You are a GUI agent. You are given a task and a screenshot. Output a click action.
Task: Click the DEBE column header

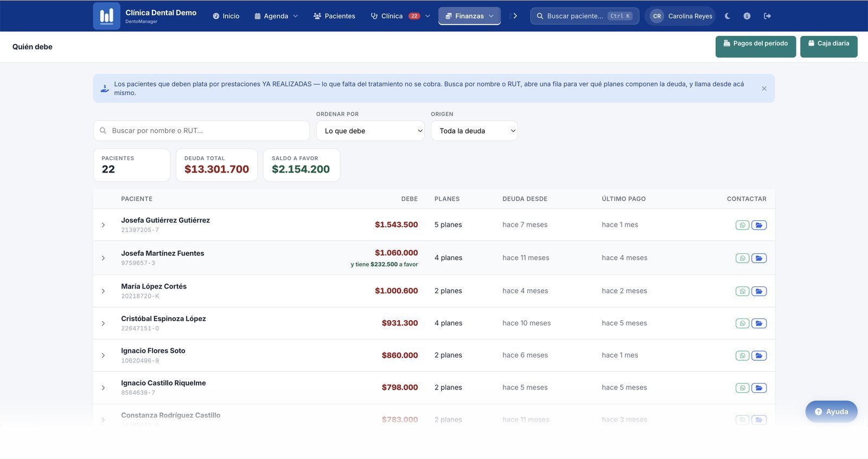click(x=410, y=199)
